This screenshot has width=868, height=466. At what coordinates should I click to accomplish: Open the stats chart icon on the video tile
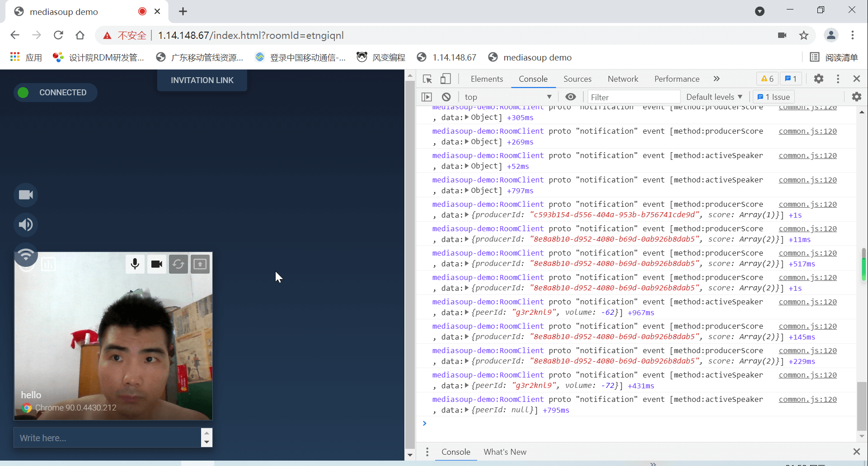(x=48, y=264)
